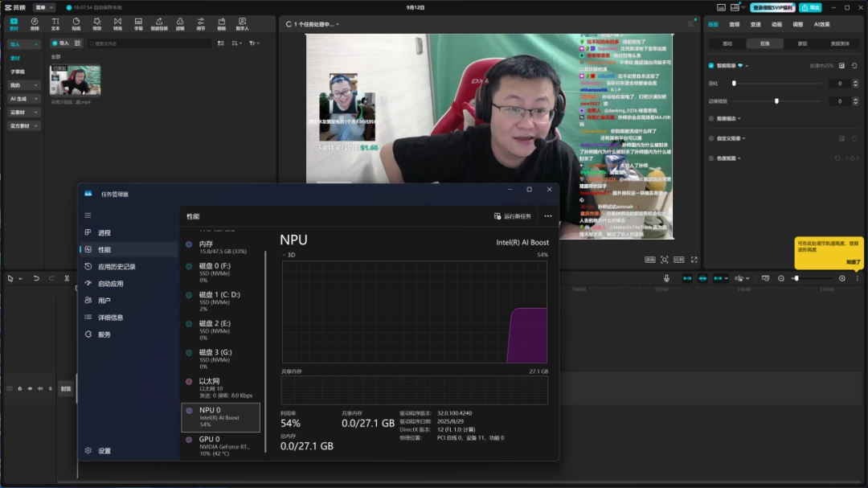Viewport: 868px width, 488px height.
Task: Select the 蒙版 sub-tab
Action: click(x=802, y=43)
